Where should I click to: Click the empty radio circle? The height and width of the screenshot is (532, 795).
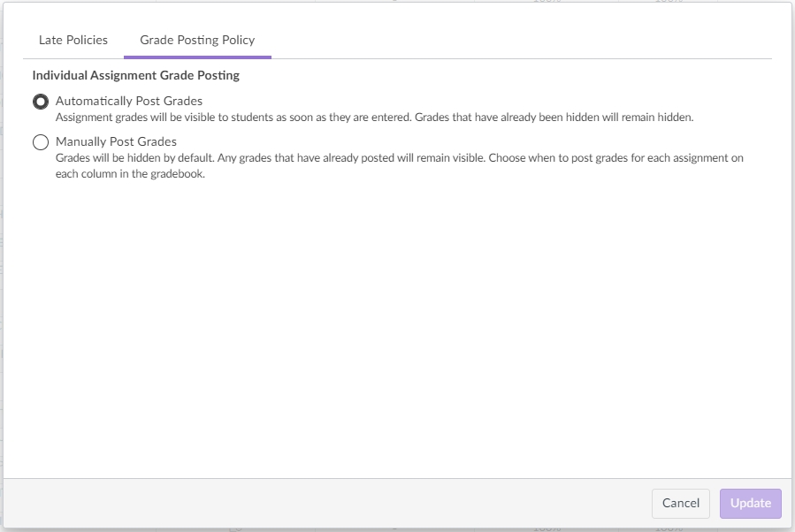[x=41, y=142]
